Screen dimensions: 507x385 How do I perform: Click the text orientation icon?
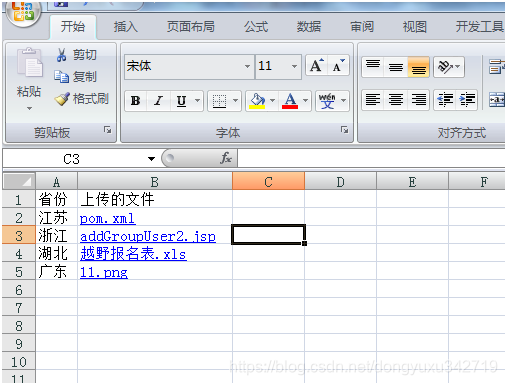[445, 67]
